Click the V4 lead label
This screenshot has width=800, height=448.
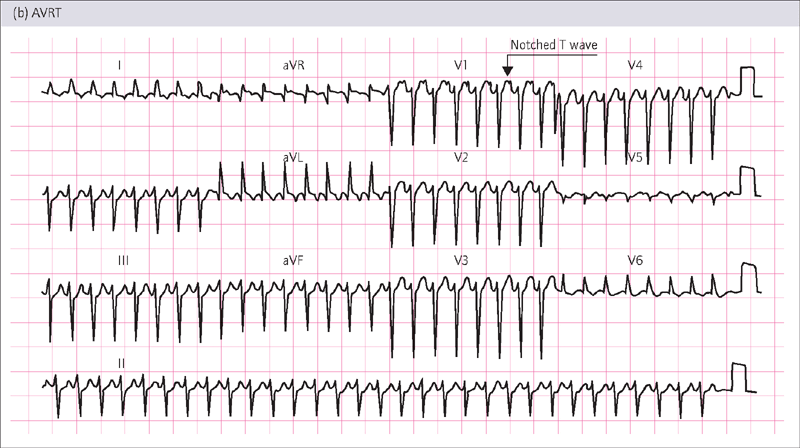tap(635, 65)
